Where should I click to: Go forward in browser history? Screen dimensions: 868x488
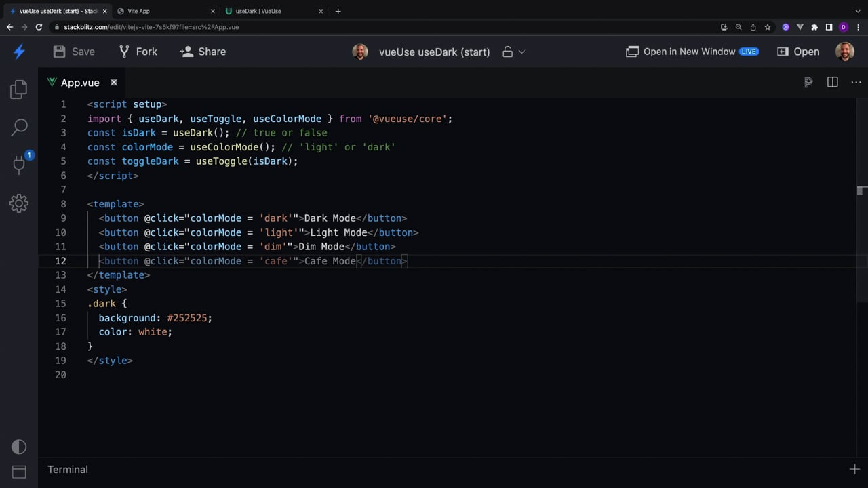click(x=24, y=27)
